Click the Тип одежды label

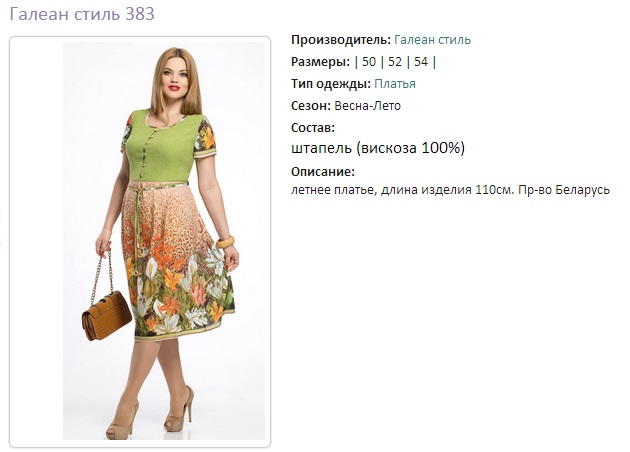click(331, 84)
